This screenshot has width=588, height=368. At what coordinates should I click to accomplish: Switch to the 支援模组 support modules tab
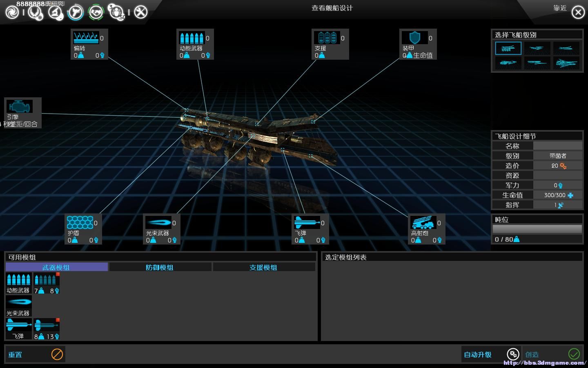(264, 267)
